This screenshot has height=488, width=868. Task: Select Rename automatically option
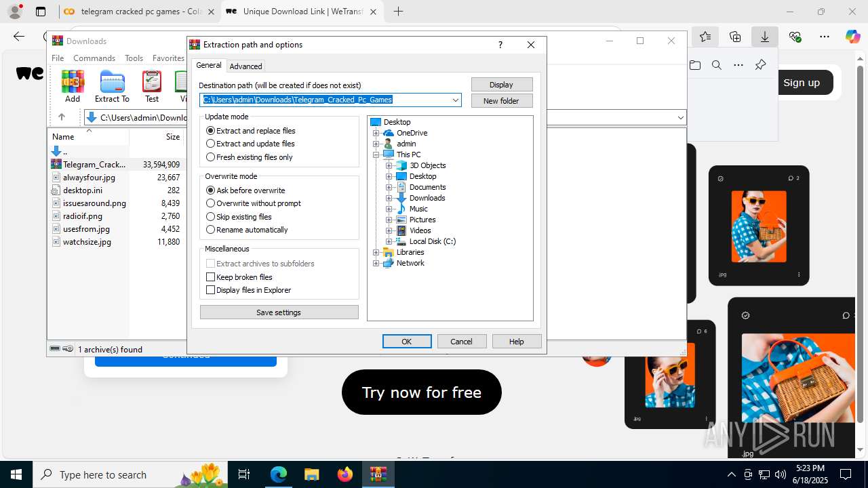[x=247, y=230]
